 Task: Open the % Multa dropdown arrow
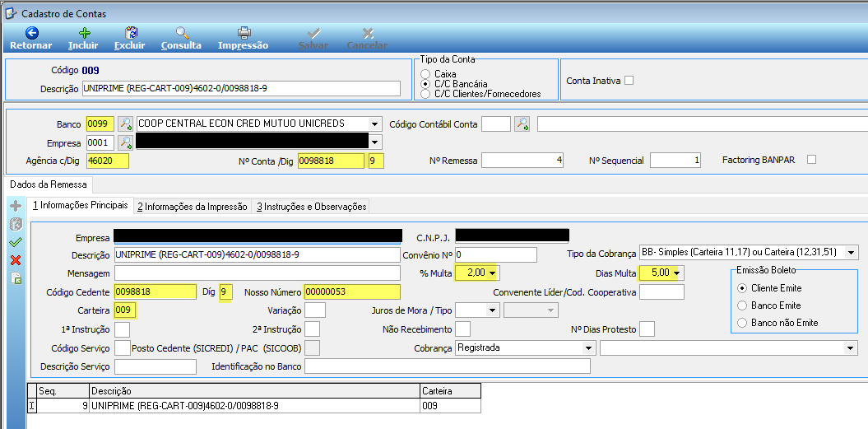coord(493,273)
